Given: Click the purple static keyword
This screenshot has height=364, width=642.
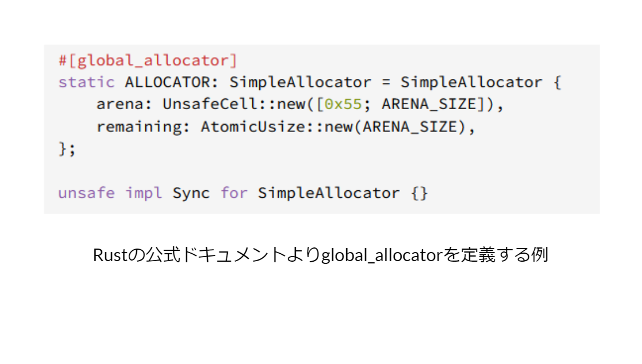Looking at the screenshot, I should (86, 82).
